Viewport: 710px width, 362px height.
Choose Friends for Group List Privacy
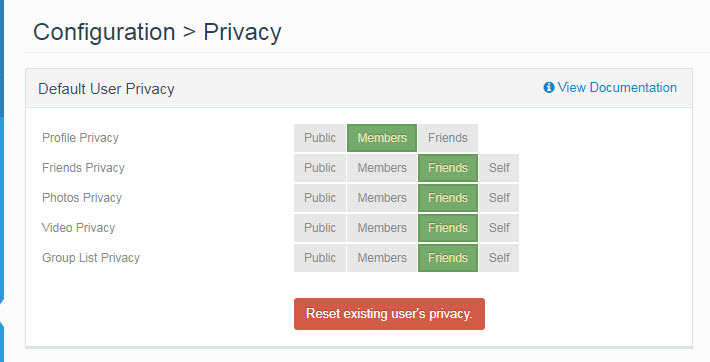click(x=448, y=258)
